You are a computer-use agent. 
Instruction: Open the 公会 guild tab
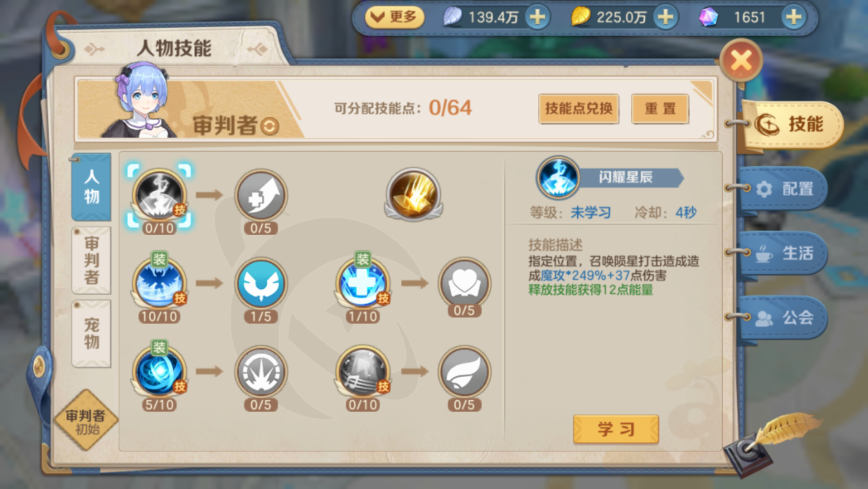click(x=784, y=318)
